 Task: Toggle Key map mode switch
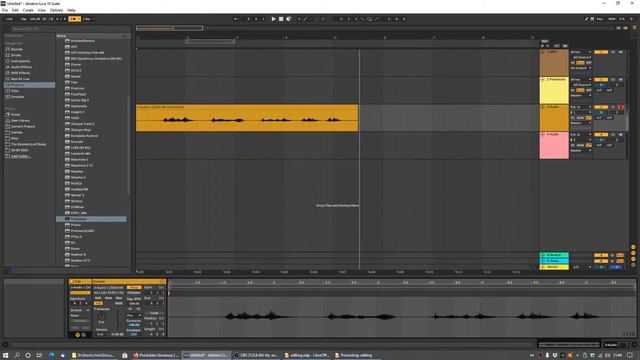tap(600, 19)
